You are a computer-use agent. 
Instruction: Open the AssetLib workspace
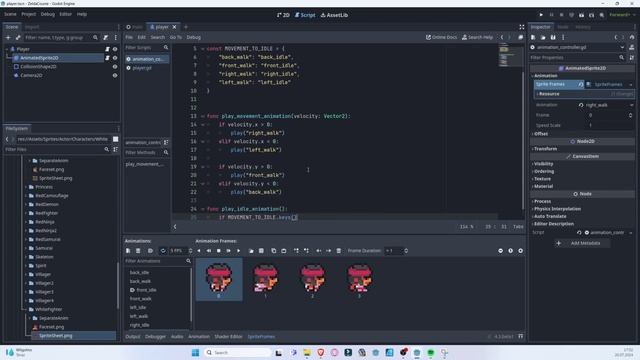334,15
